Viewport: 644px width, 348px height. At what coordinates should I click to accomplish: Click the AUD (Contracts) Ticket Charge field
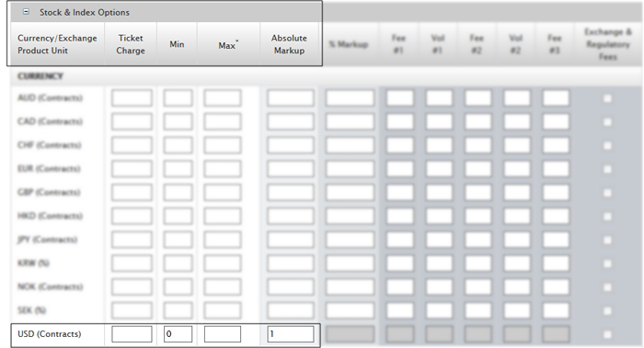point(132,98)
